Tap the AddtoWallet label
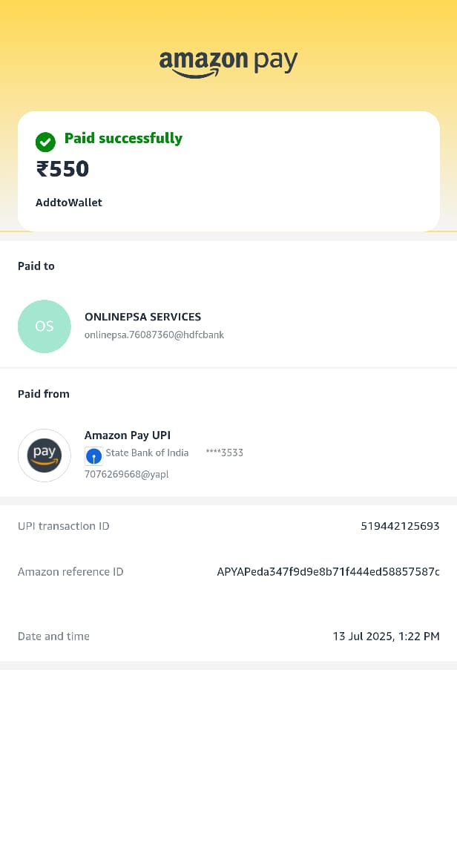The width and height of the screenshot is (457, 868). pos(69,203)
